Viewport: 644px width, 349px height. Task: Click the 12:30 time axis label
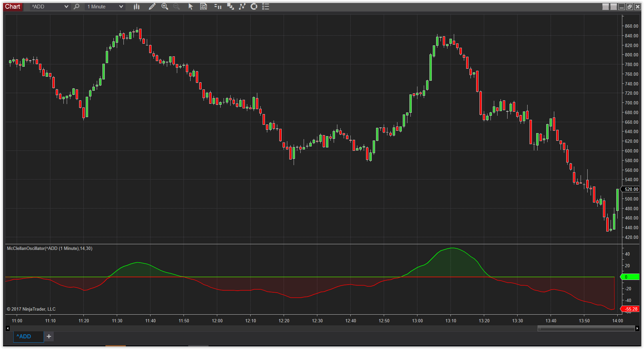pyautogui.click(x=317, y=321)
